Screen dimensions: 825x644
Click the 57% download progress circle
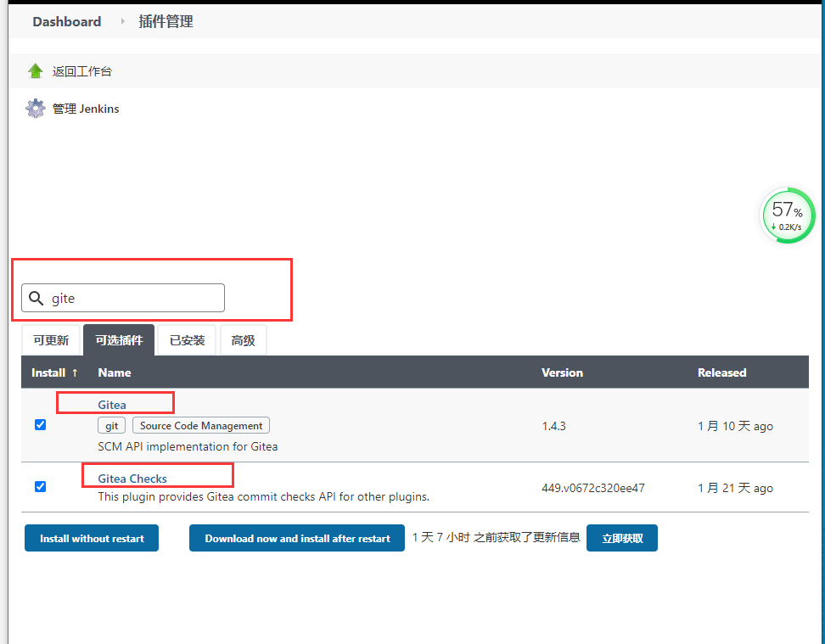786,215
